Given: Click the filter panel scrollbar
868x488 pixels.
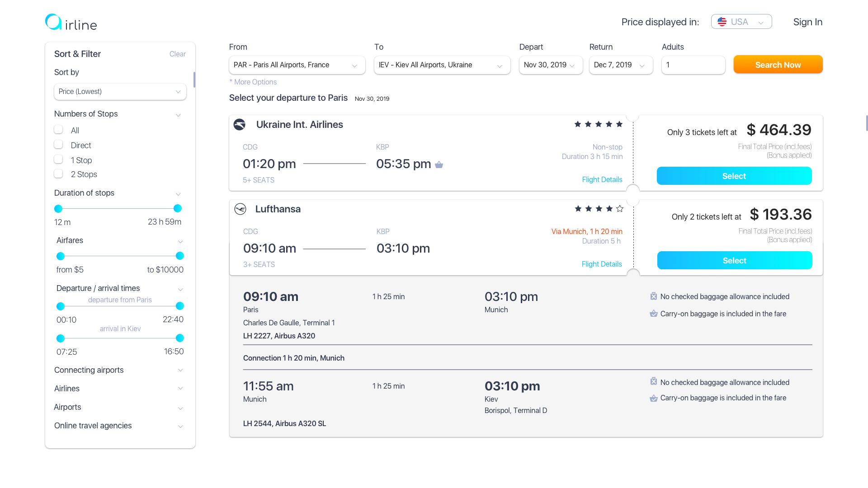Looking at the screenshot, I should tap(194, 80).
